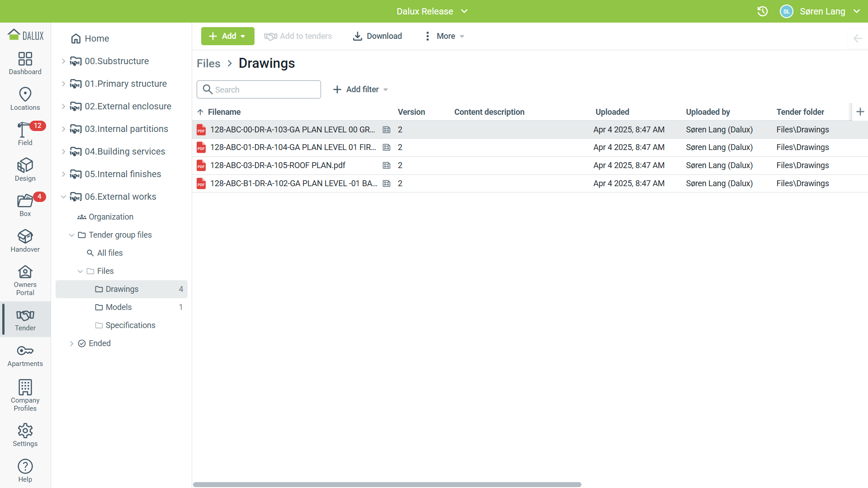Viewport: 868px width, 488px height.
Task: Sort by the Version column header
Action: coord(411,112)
